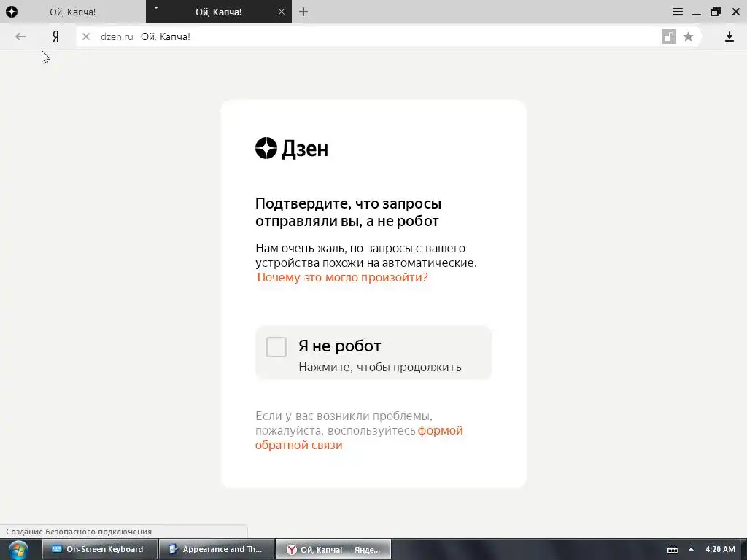This screenshot has height=560, width=747.
Task: Show hidden tray icons arrow
Action: point(691,549)
